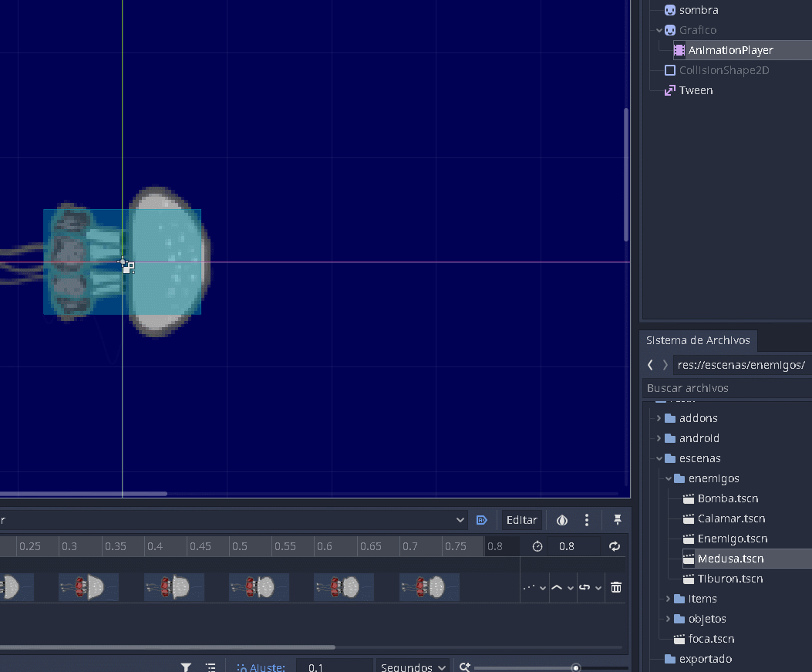The width and height of the screenshot is (812, 672).
Task: Click the Editar button in the animation panel
Action: [521, 520]
